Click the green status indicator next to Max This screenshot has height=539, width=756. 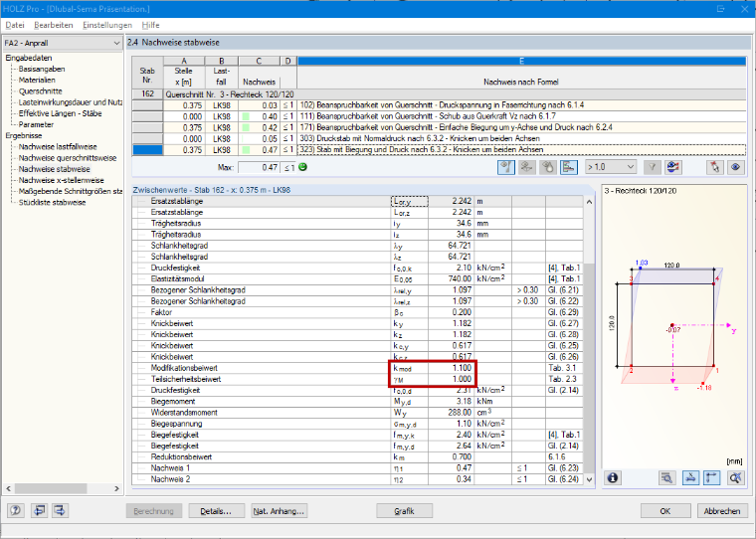(302, 167)
